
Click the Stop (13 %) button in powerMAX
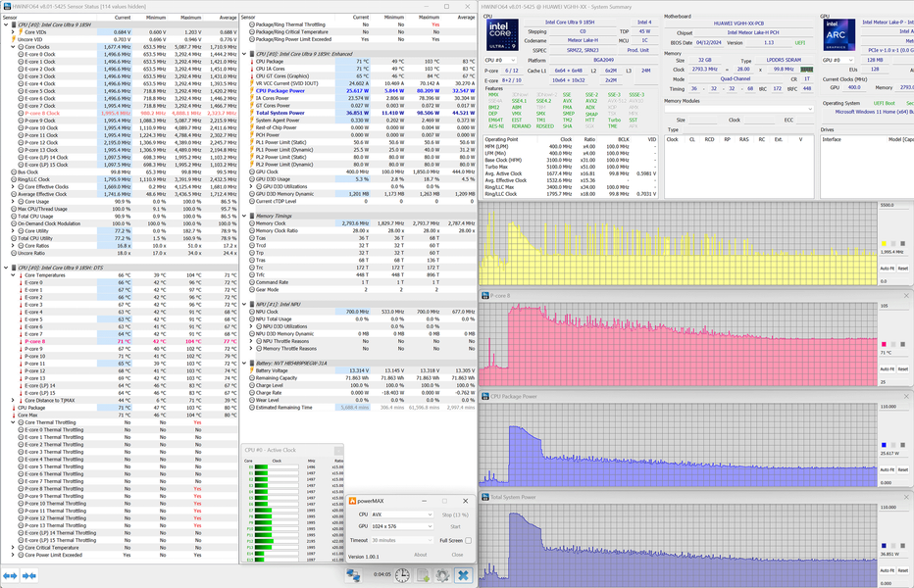click(455, 514)
